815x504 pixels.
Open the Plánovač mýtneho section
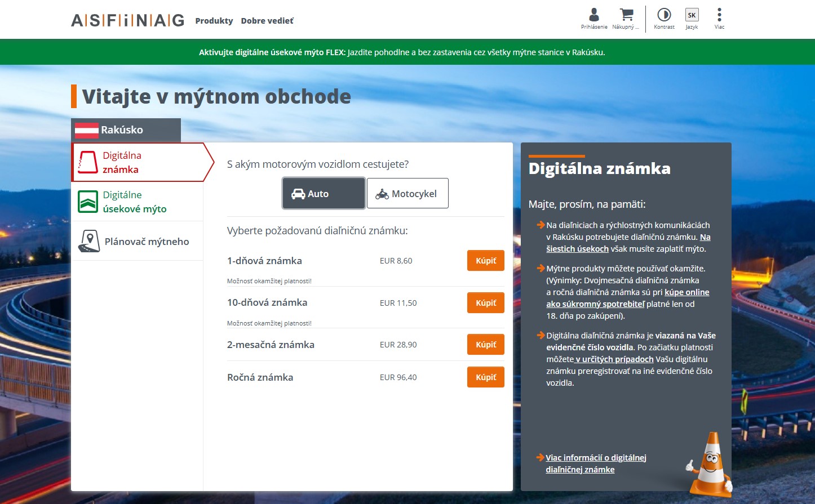coord(147,241)
